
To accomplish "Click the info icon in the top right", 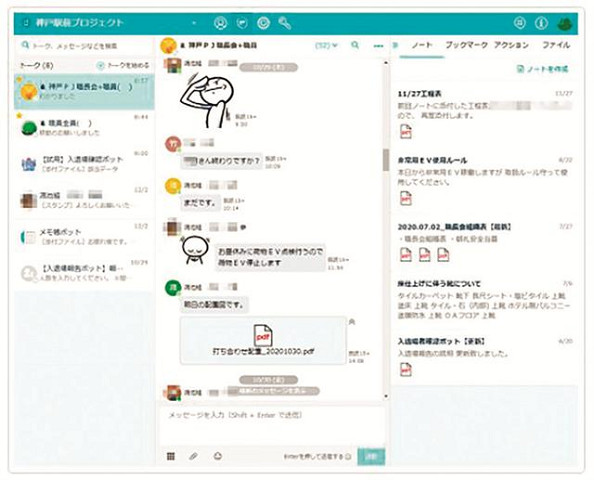I will click(x=541, y=23).
